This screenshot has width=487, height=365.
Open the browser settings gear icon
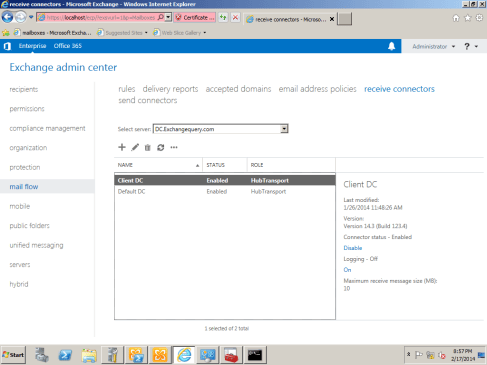click(x=479, y=18)
